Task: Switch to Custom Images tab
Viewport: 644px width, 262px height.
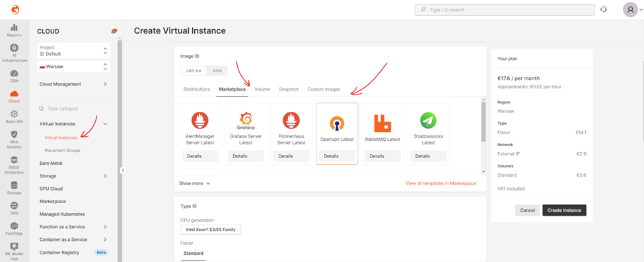Action: (x=324, y=89)
